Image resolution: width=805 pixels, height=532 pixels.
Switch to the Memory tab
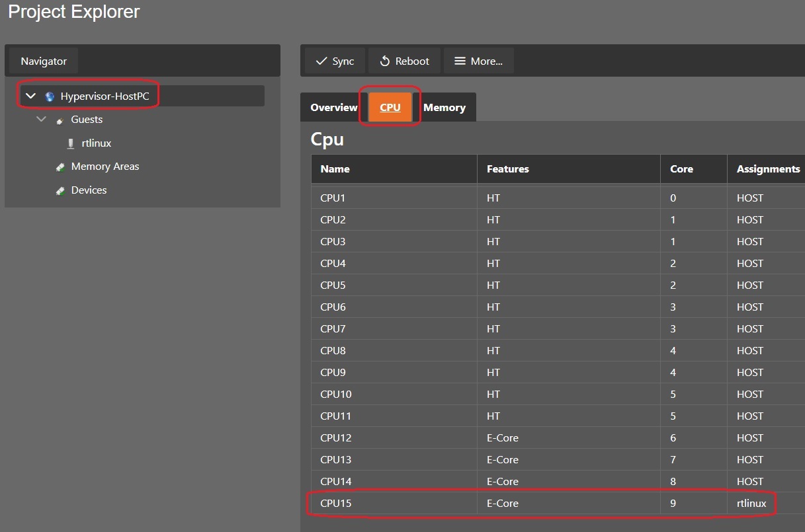tap(444, 108)
